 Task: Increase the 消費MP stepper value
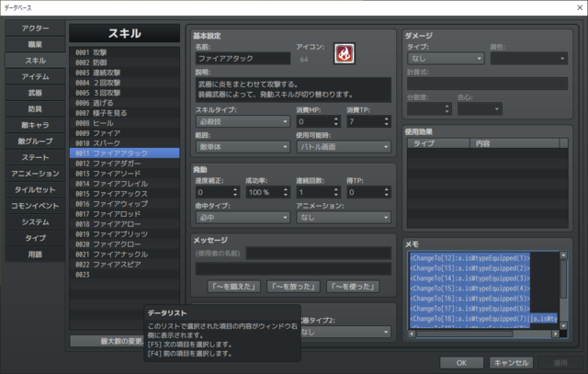point(336,119)
